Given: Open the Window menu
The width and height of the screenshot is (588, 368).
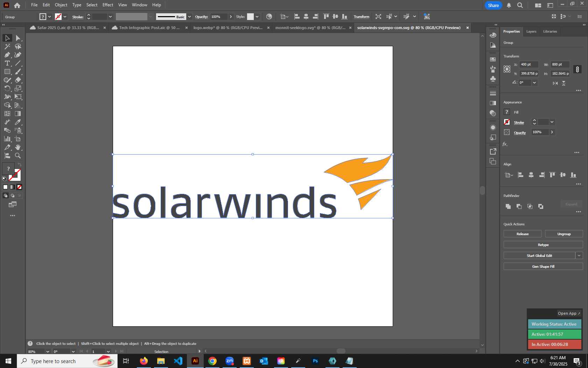Looking at the screenshot, I should point(139,5).
